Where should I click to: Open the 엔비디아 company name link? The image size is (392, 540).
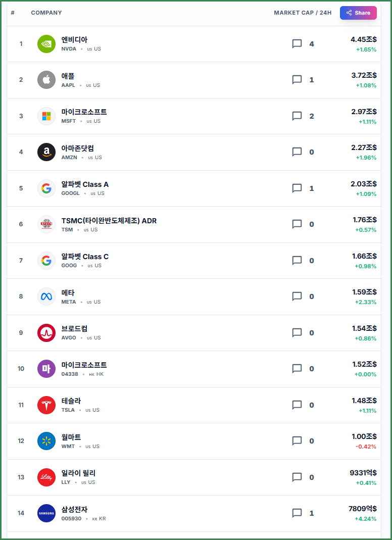pyautogui.click(x=74, y=39)
